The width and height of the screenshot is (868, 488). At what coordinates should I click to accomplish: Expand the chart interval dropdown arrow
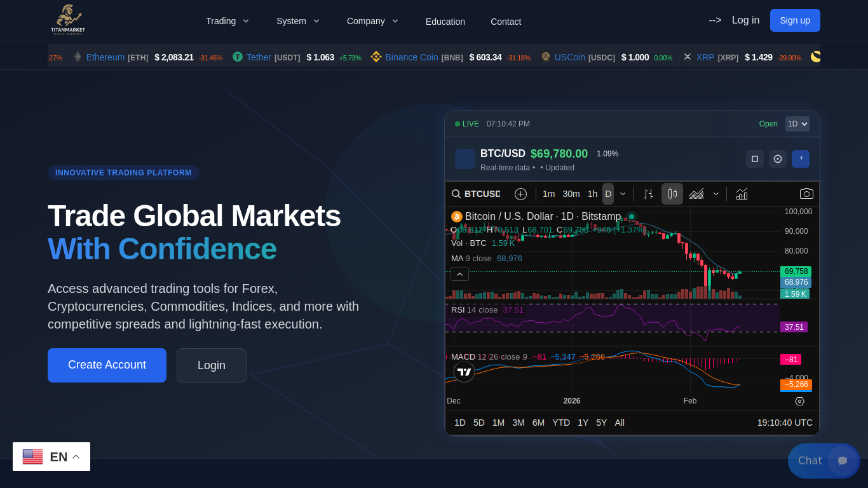(623, 194)
